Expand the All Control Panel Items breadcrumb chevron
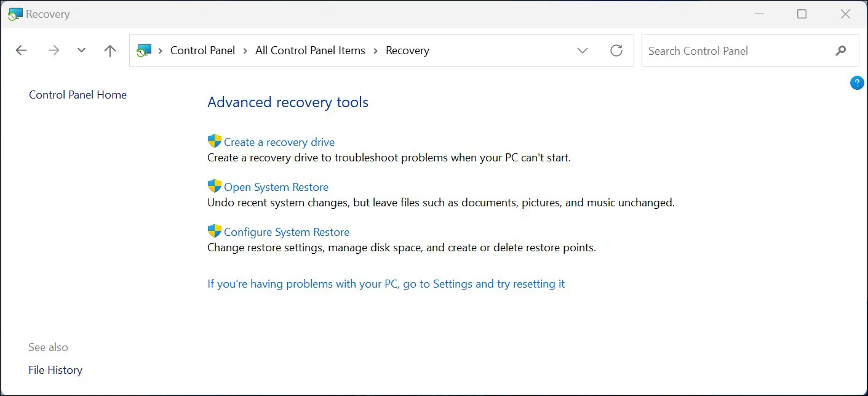This screenshot has height=396, width=868. point(375,51)
